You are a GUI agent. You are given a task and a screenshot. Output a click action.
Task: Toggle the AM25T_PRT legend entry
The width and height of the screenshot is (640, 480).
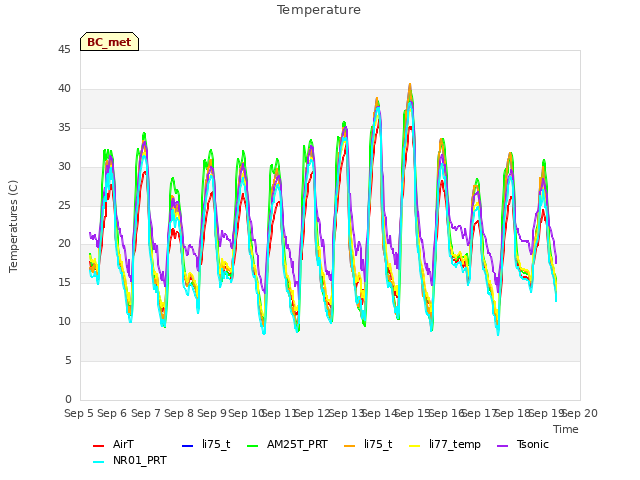[288, 444]
